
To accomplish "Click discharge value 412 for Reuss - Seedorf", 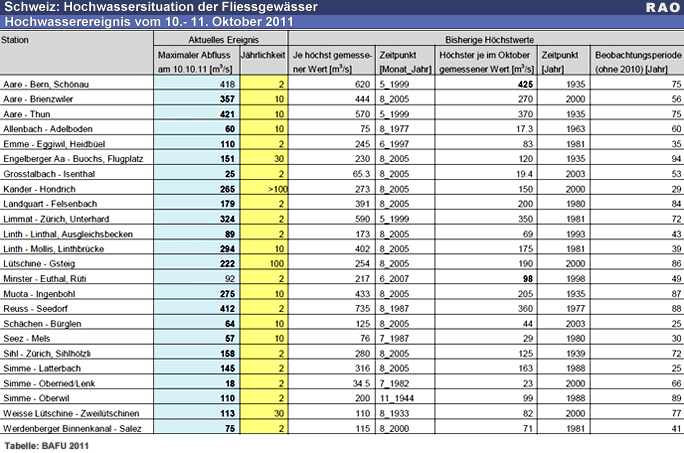I will [x=227, y=309].
